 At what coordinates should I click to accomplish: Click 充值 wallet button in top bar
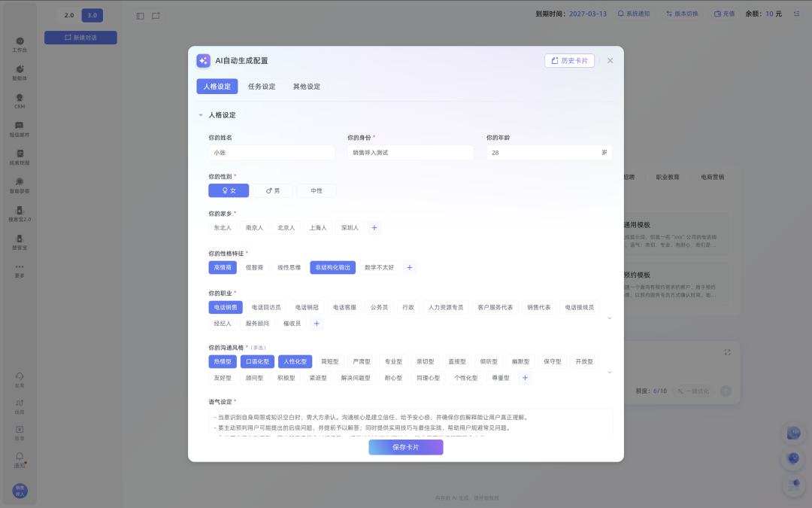[725, 14]
